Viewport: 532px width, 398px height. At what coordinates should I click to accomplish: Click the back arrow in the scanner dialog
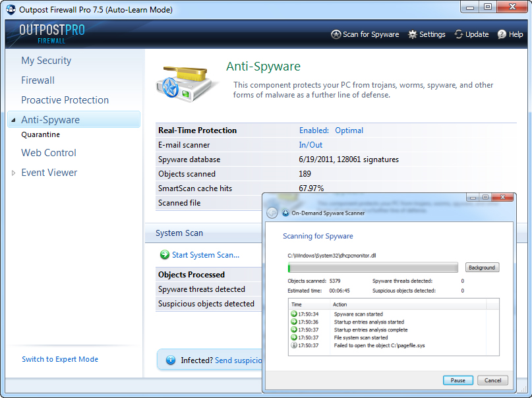(272, 213)
